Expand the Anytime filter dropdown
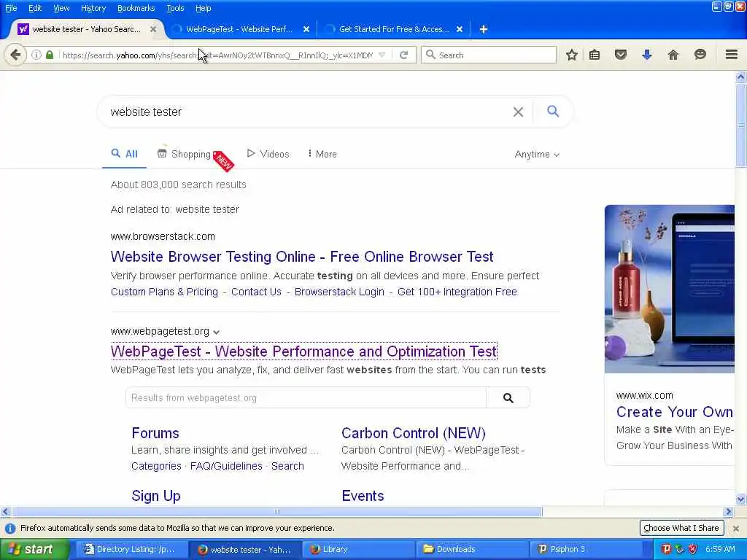 tap(537, 155)
